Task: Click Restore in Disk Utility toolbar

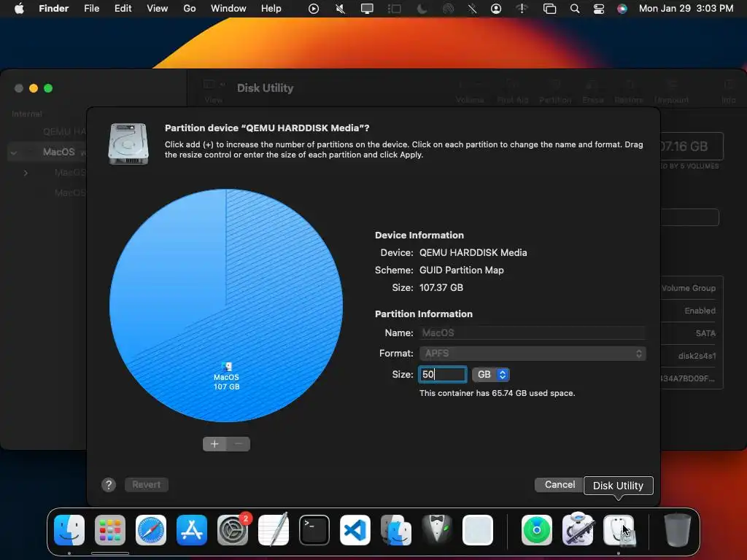Action: pos(629,92)
